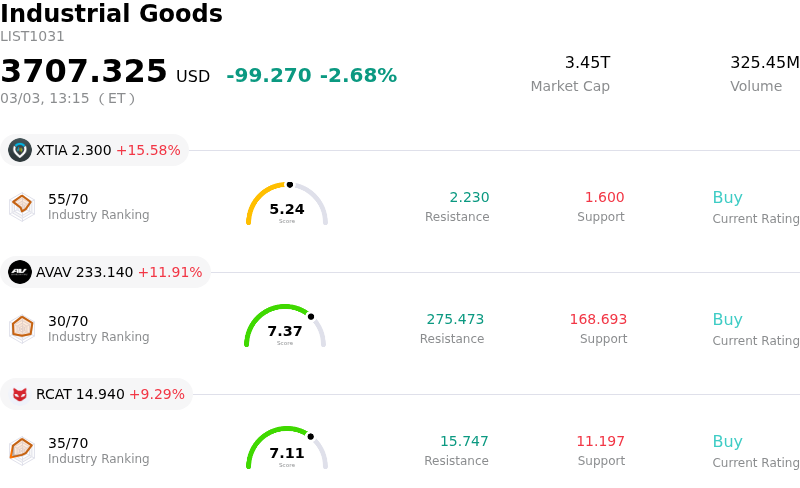This screenshot has width=800, height=488.
Task: Click AVAV's Buy current rating
Action: 727,320
